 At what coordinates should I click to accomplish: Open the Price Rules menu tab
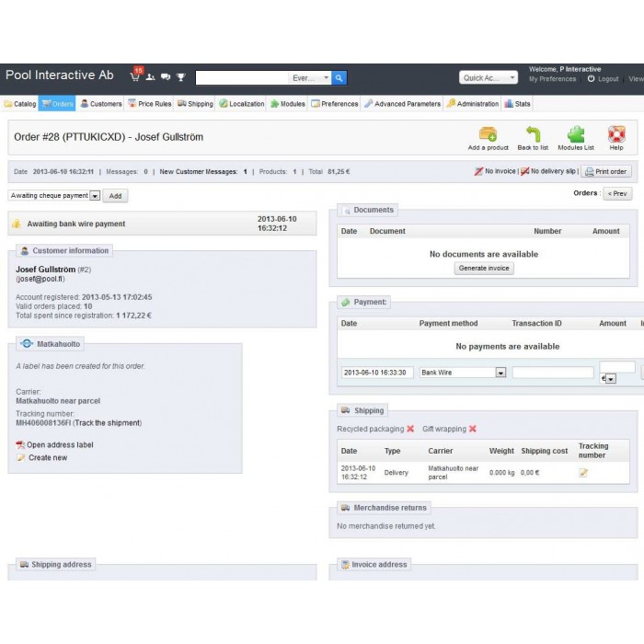tap(149, 104)
